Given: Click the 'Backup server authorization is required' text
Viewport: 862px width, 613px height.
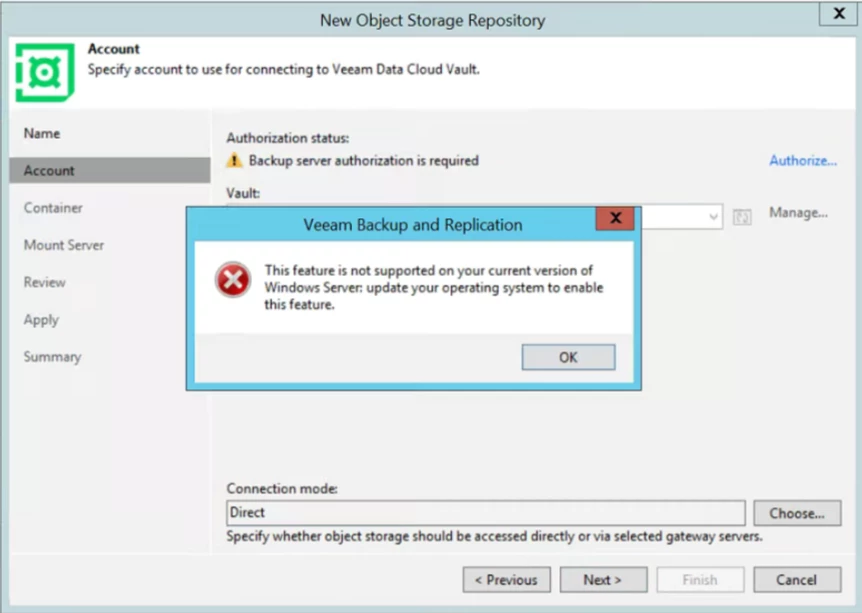Looking at the screenshot, I should pyautogui.click(x=363, y=161).
